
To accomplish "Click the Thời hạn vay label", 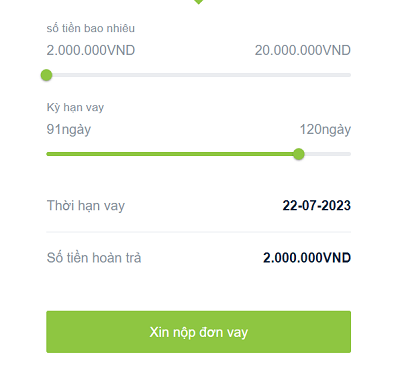I will [86, 206].
